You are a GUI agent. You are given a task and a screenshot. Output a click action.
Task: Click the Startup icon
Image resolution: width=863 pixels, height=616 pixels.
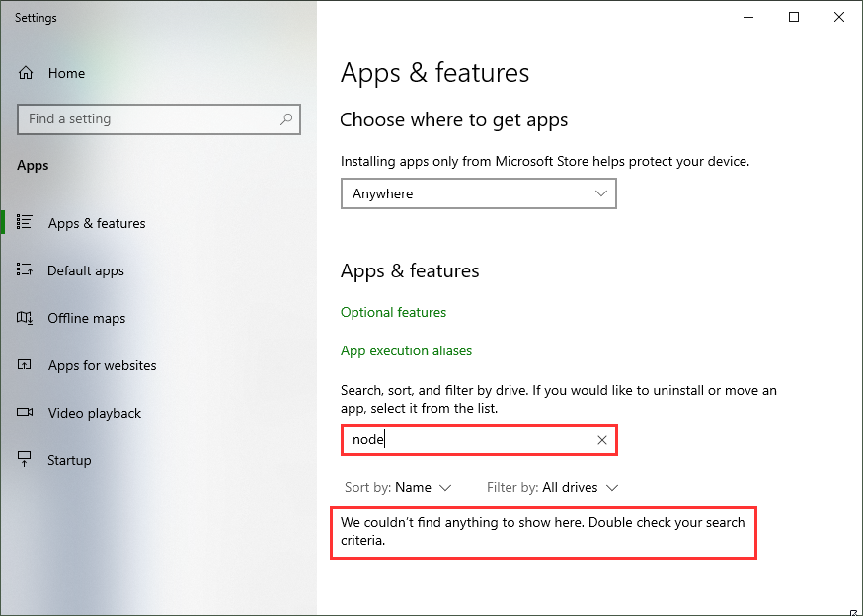coord(26,460)
